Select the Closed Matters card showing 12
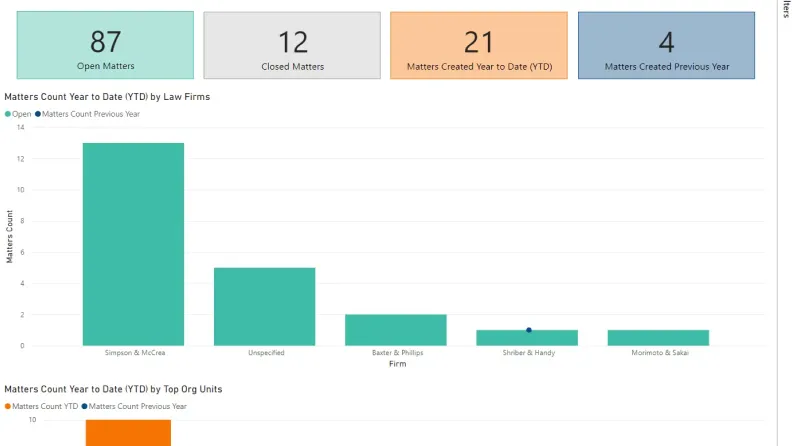Viewport: 792px width, 446px height. 292,46
